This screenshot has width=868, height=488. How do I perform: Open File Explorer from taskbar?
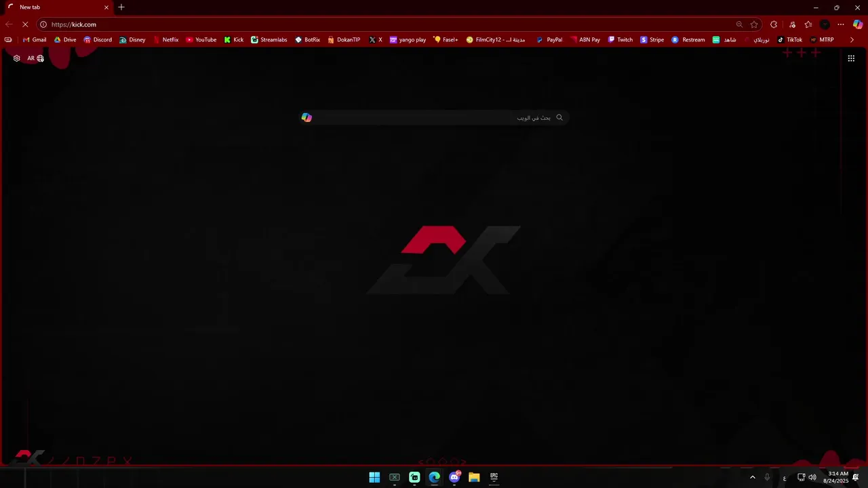pyautogui.click(x=474, y=477)
